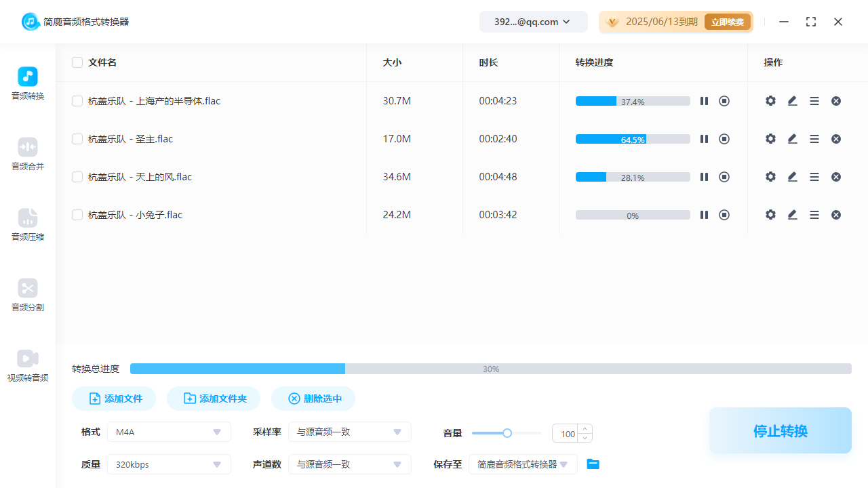Click edit pencil icon for 小兔子.flac
This screenshot has height=488, width=868.
pyautogui.click(x=792, y=215)
